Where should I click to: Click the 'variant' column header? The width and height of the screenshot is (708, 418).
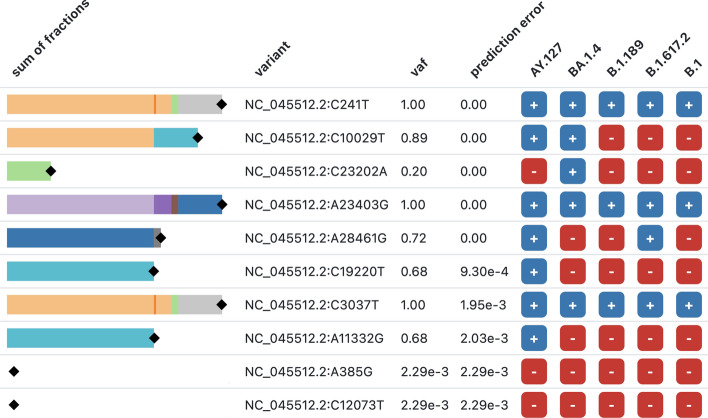point(272,58)
